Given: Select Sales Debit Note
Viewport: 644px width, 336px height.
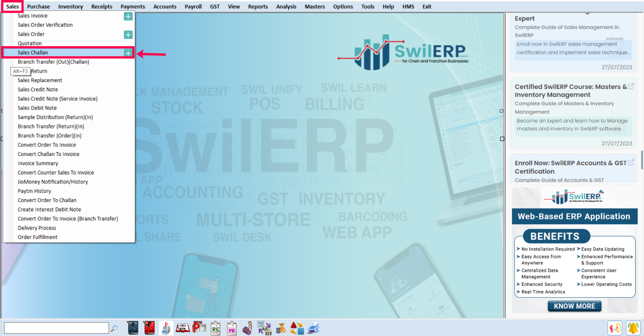Looking at the screenshot, I should 69,108.
